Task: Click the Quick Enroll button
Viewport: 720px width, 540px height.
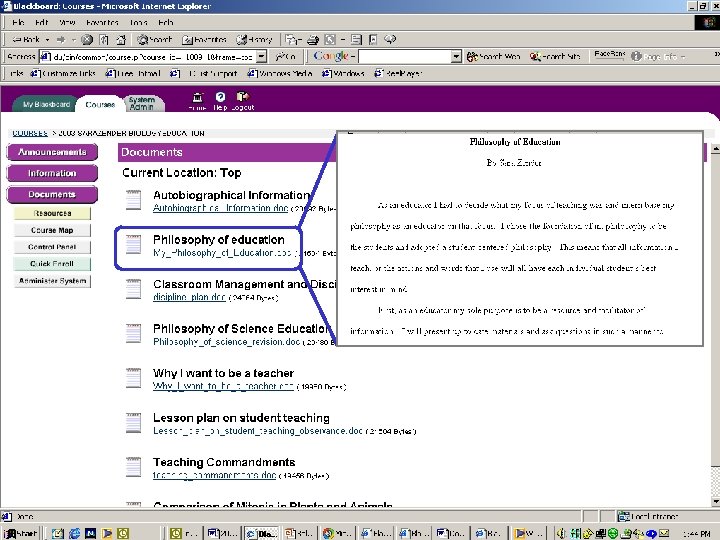Action: 52,264
